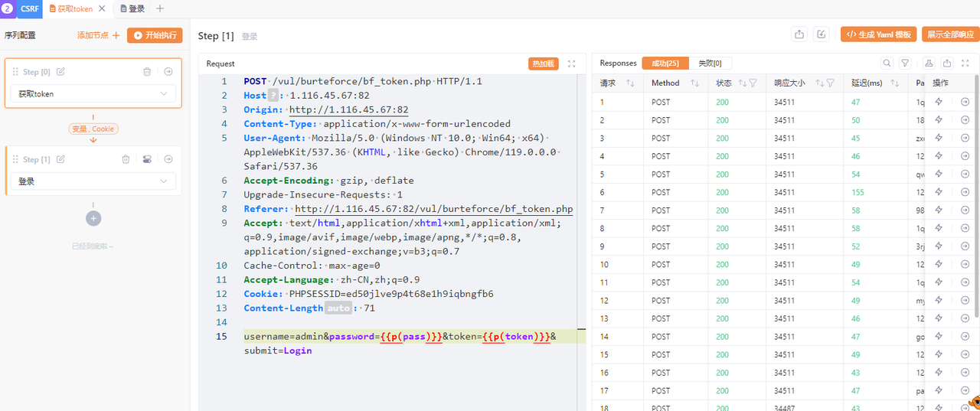Click the flask icon in Responses toolbar
Screen dimensions: 980x411
[929, 64]
